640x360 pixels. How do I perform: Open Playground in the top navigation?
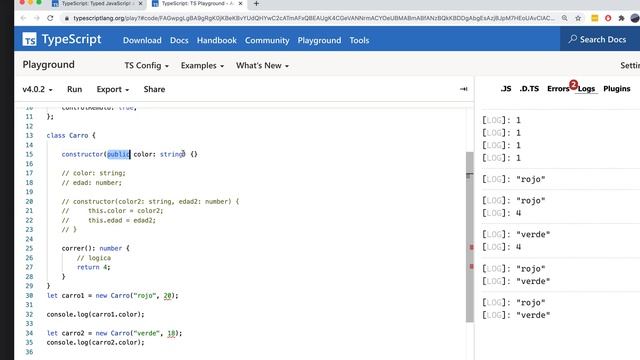click(319, 40)
